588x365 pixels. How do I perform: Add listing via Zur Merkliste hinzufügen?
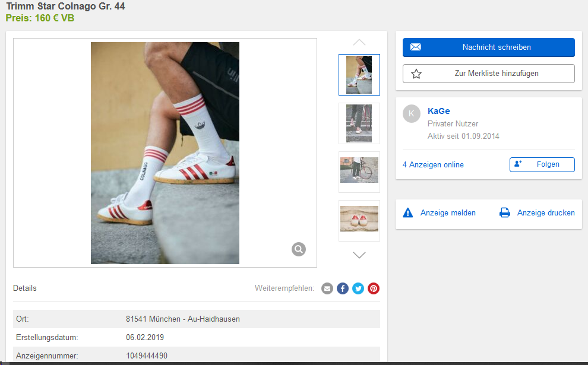488,74
